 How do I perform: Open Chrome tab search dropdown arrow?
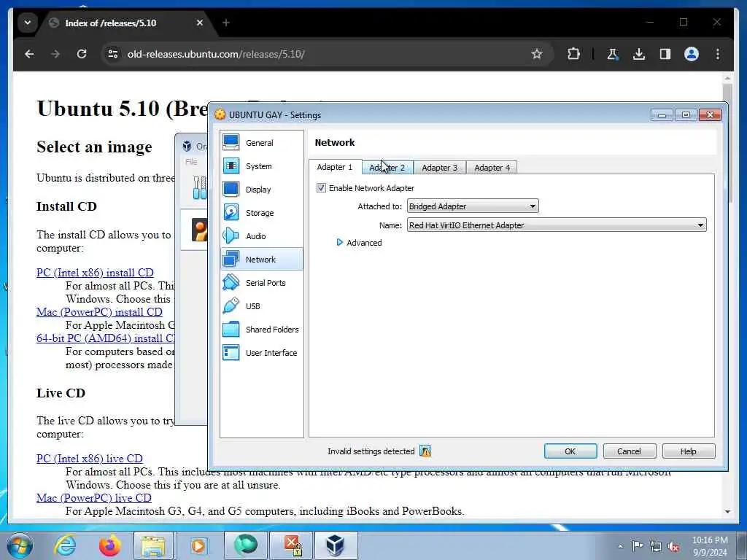[x=28, y=23]
